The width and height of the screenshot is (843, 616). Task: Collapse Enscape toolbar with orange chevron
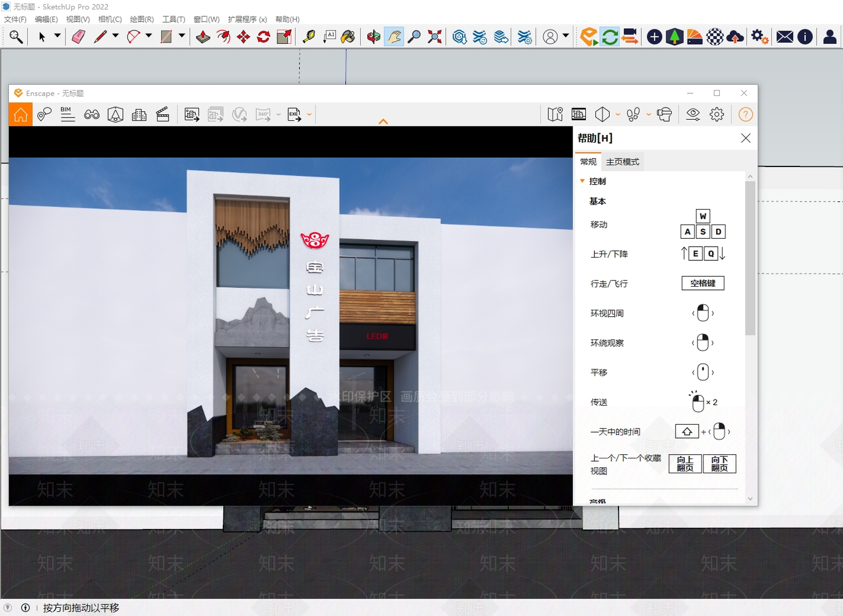383,122
